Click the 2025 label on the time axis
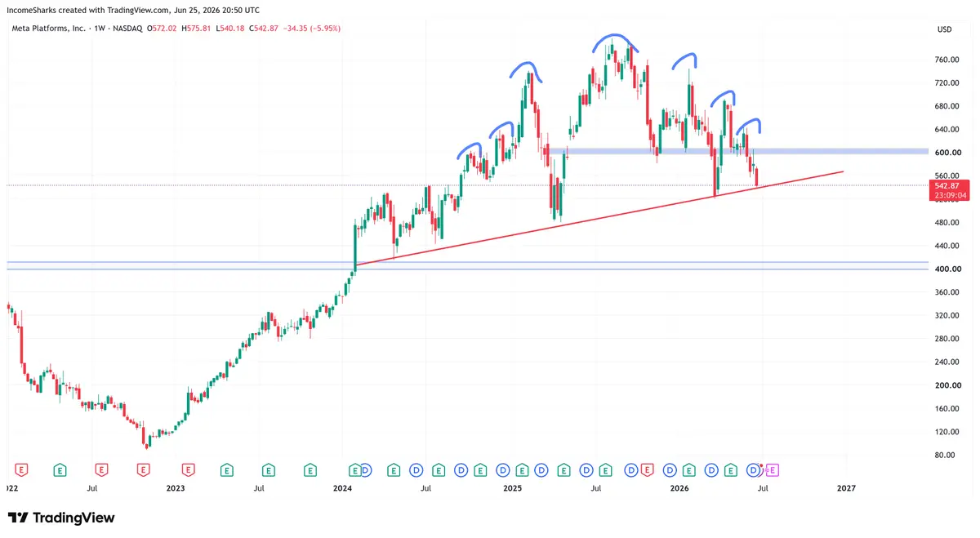 (512, 488)
